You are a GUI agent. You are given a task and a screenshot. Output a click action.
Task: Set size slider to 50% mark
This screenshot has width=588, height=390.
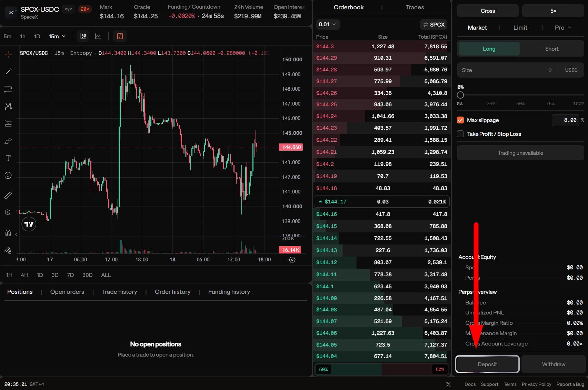(x=520, y=103)
